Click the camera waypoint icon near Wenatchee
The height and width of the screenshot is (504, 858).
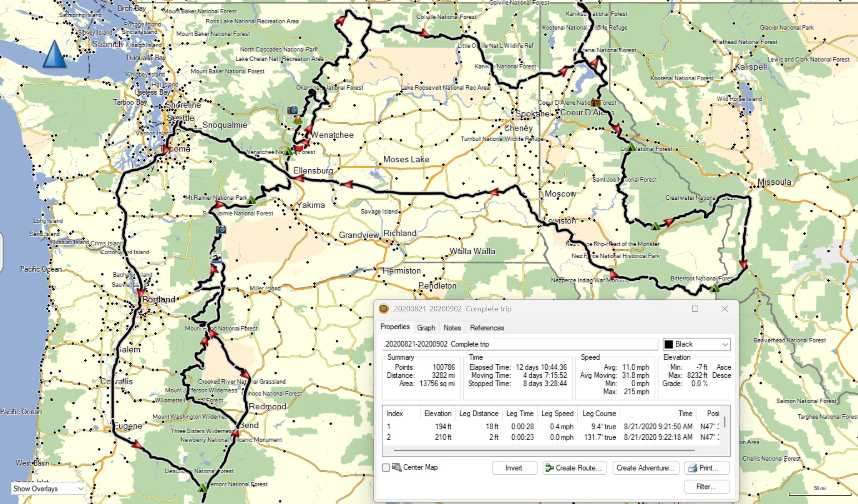293,110
